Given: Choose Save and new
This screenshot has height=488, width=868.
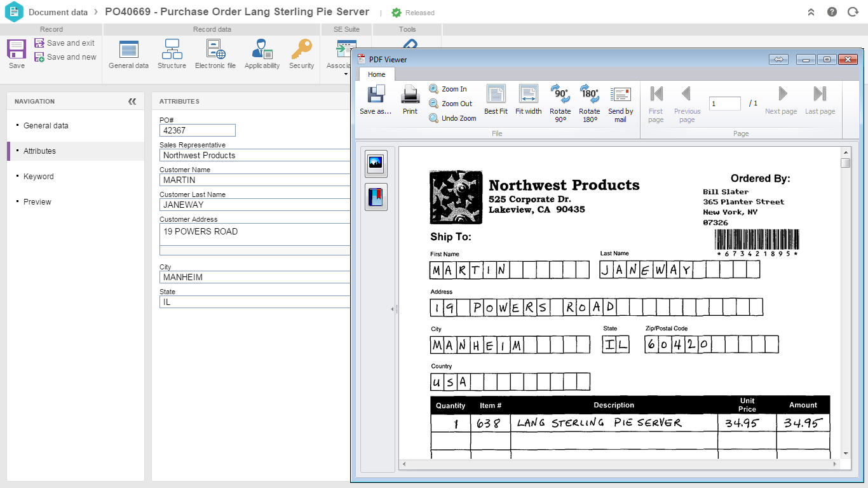Looking at the screenshot, I should (65, 57).
